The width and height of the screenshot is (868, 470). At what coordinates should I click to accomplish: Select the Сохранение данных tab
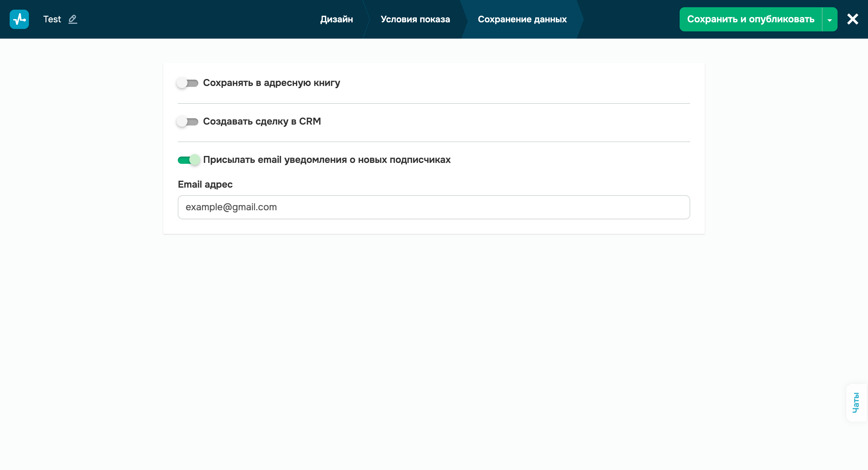(x=522, y=19)
